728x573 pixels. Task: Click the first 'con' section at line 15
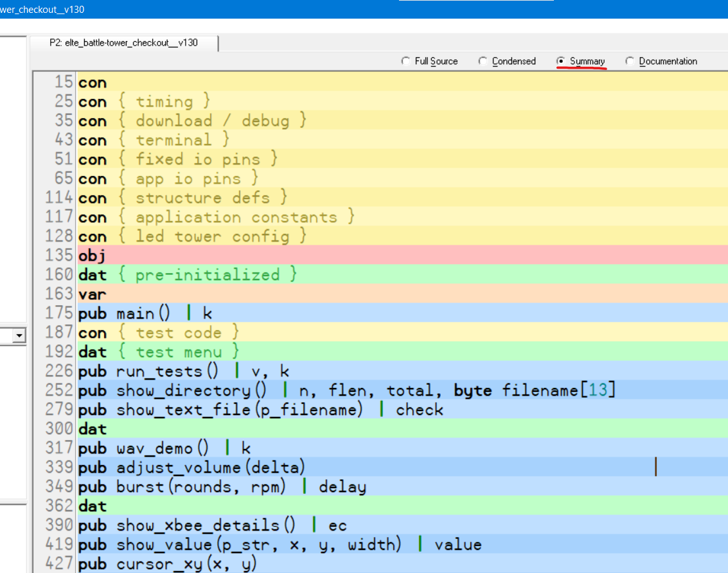403,82
